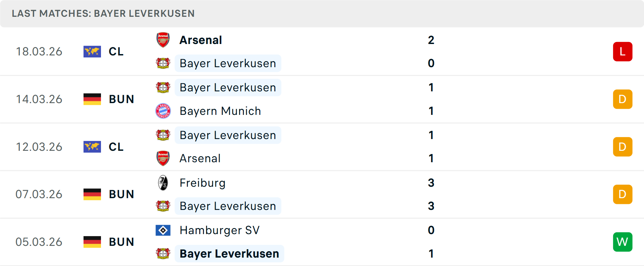This screenshot has height=266, width=644.
Task: Select the Bayern Munich club badge
Action: [x=163, y=111]
